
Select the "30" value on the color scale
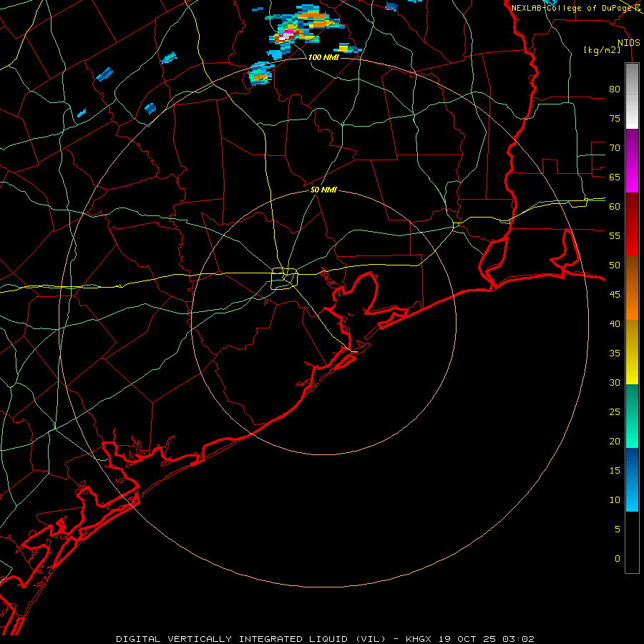(x=615, y=383)
